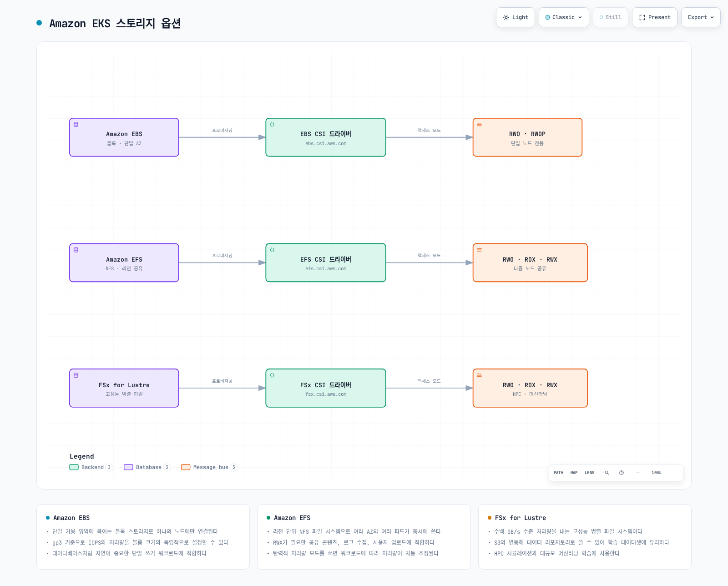This screenshot has height=586, width=728.
Task: Click the 프로비저닝 edge label from FSx for Lustre
Action: tap(222, 381)
